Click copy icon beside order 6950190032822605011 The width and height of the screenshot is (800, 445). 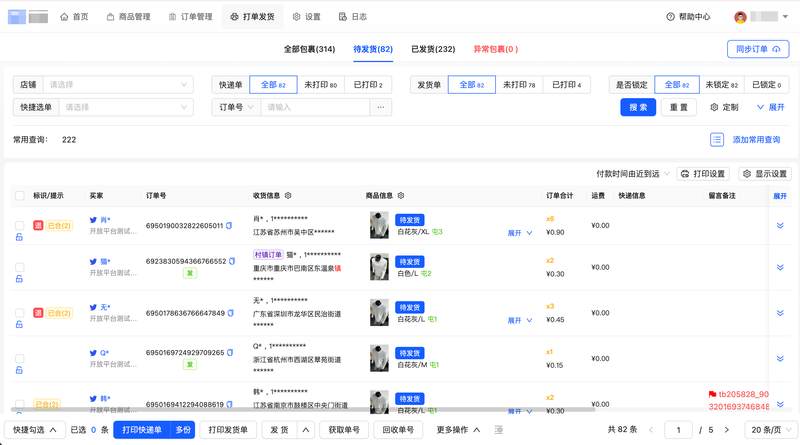229,226
